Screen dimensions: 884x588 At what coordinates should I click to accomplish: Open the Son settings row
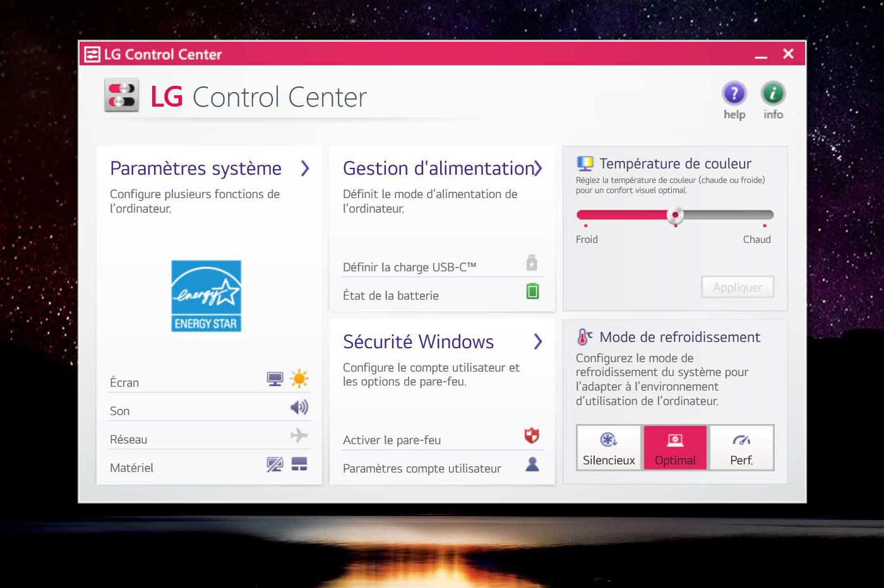pyautogui.click(x=209, y=409)
